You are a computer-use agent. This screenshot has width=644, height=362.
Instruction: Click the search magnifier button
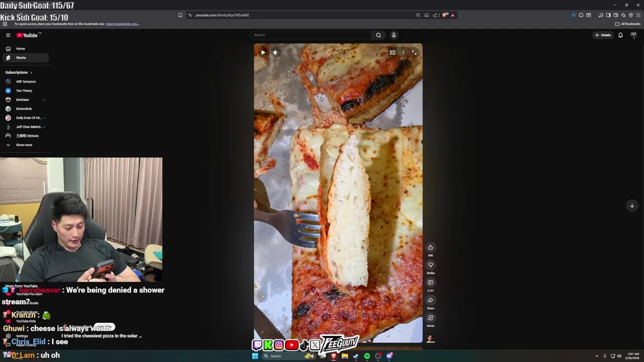click(378, 35)
